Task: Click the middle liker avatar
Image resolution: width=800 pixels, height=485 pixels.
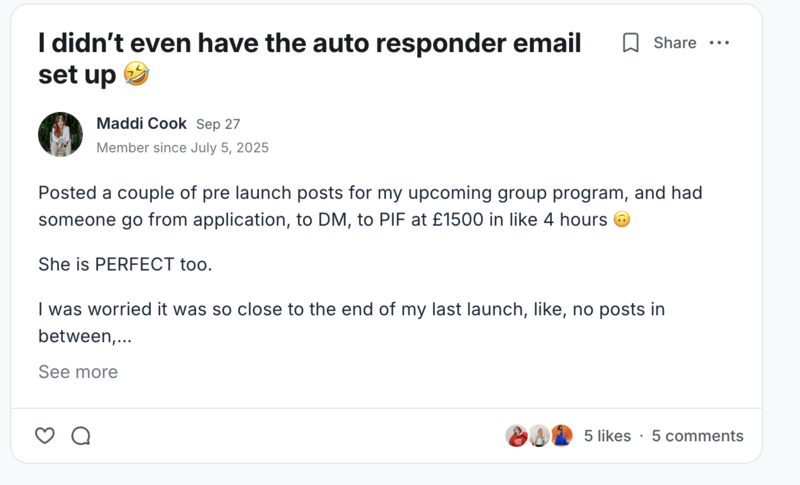Action: tap(539, 436)
